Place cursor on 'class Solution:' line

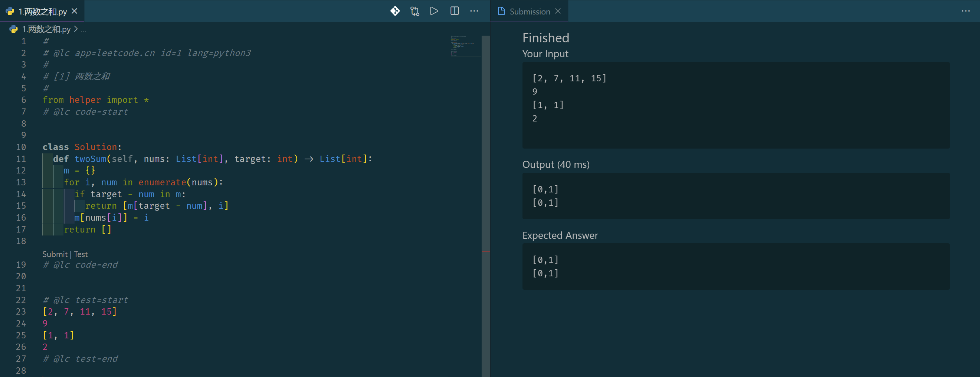82,147
